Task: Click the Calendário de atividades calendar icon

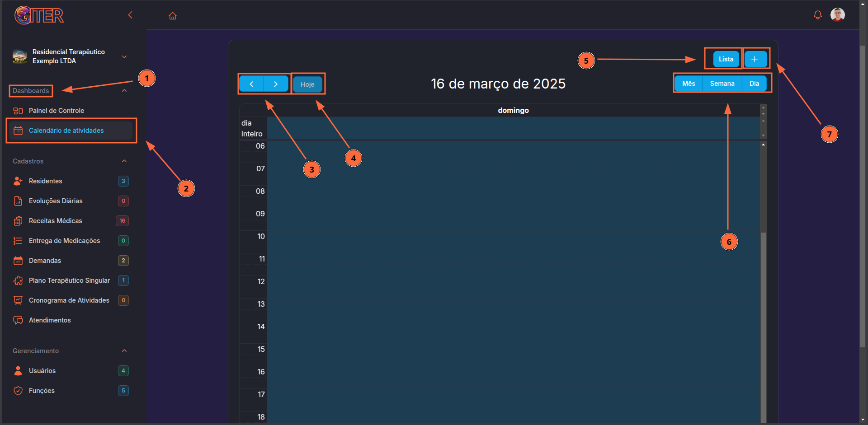Action: coord(18,131)
